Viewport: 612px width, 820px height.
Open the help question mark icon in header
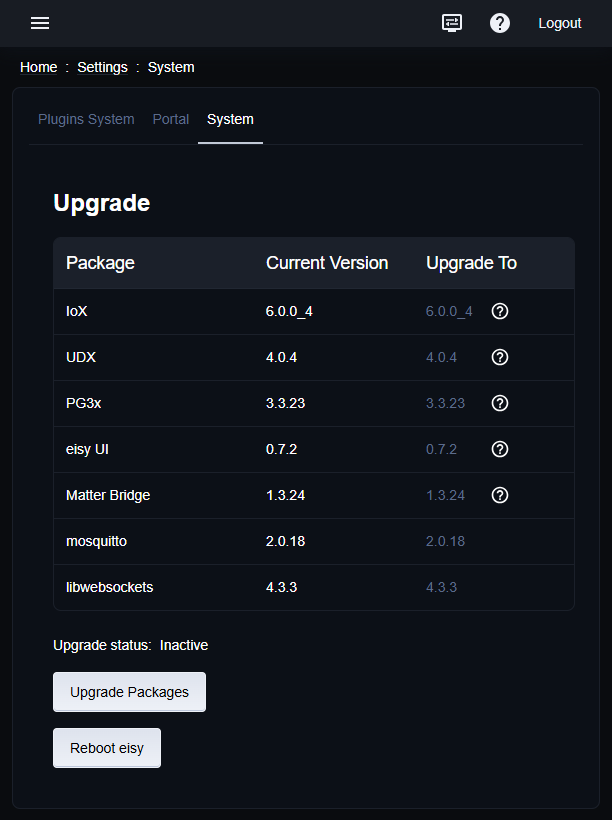[500, 23]
